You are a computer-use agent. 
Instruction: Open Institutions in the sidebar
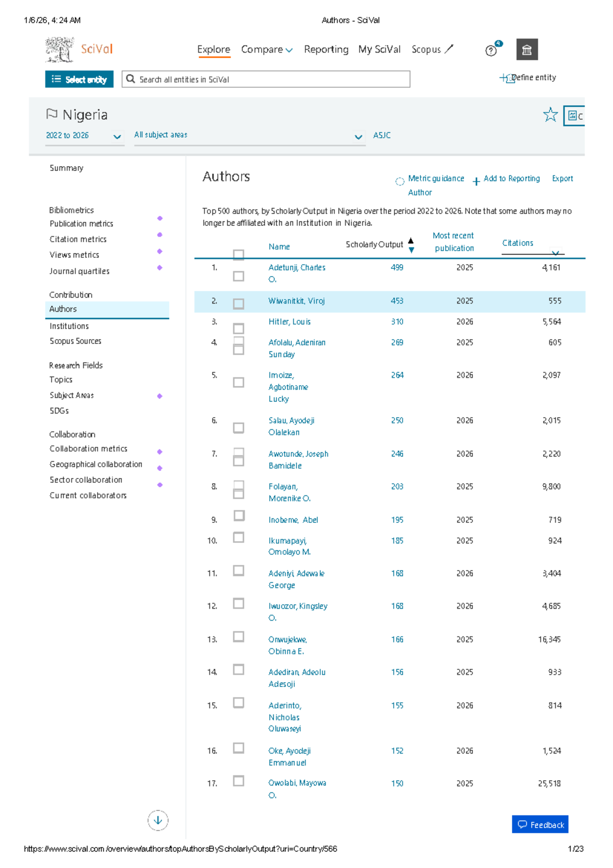point(69,326)
